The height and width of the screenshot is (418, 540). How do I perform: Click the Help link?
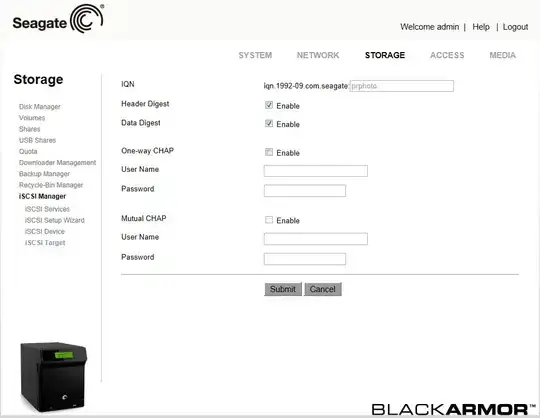481,27
